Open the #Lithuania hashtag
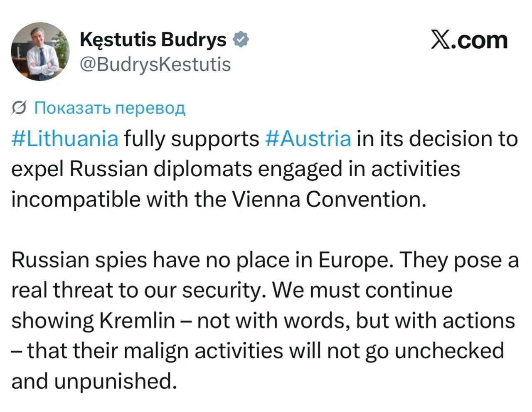The height and width of the screenshot is (412, 532). [x=65, y=138]
